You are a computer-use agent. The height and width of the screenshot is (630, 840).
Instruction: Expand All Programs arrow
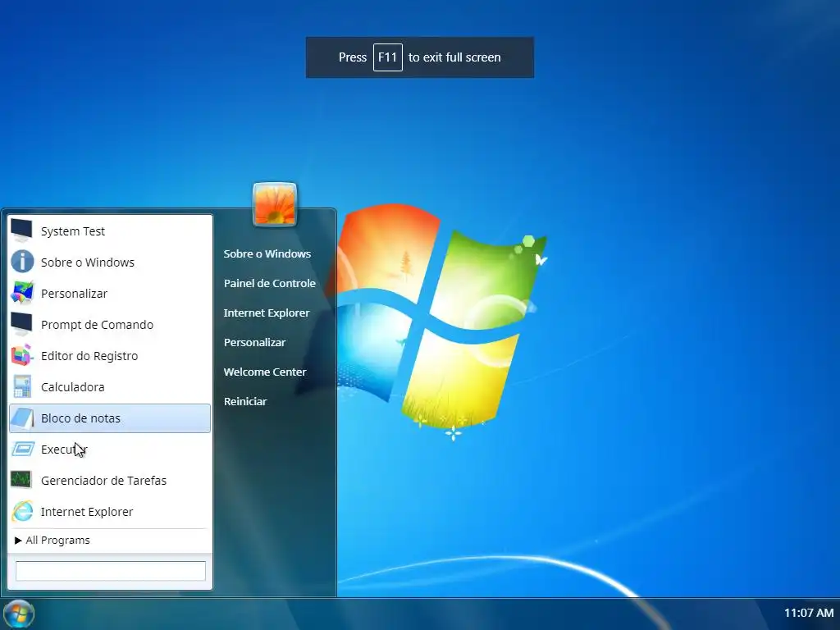(18, 540)
